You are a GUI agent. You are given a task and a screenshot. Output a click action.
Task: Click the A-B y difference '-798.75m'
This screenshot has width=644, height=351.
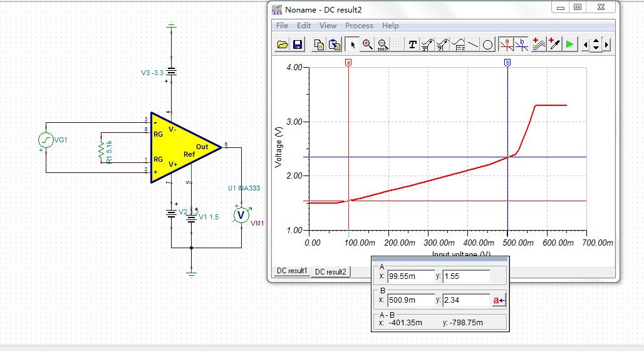[467, 323]
